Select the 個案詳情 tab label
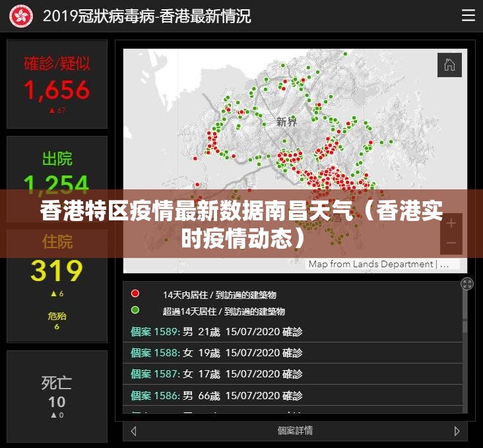This screenshot has width=483, height=448. point(295,431)
